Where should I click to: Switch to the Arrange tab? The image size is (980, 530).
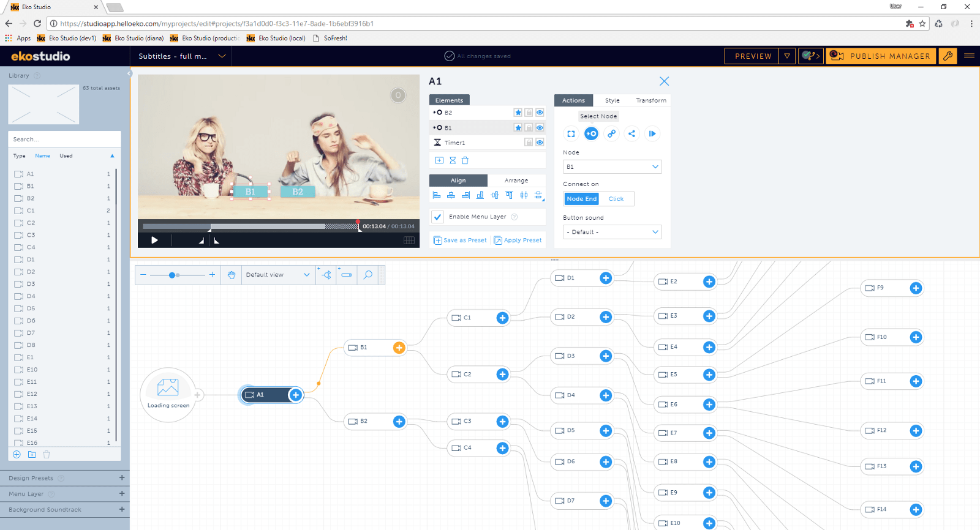tap(516, 181)
